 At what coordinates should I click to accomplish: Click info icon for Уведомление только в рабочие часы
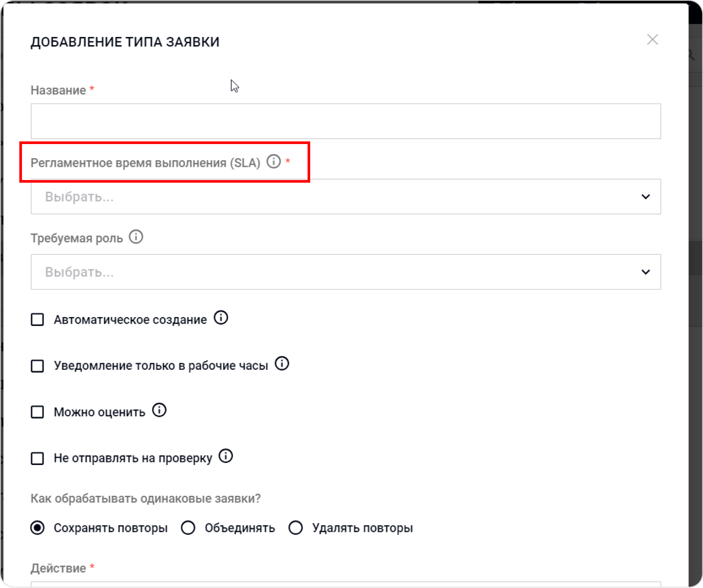[282, 364]
